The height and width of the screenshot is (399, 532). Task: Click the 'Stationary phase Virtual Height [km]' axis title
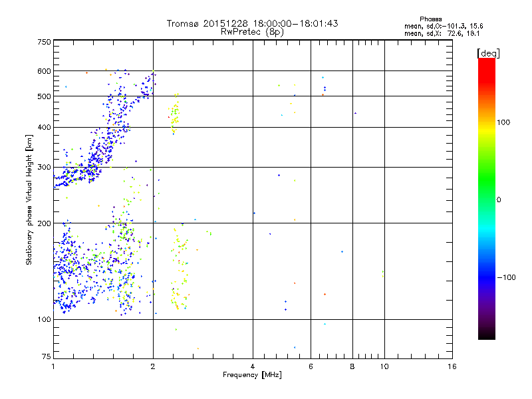tap(29, 200)
